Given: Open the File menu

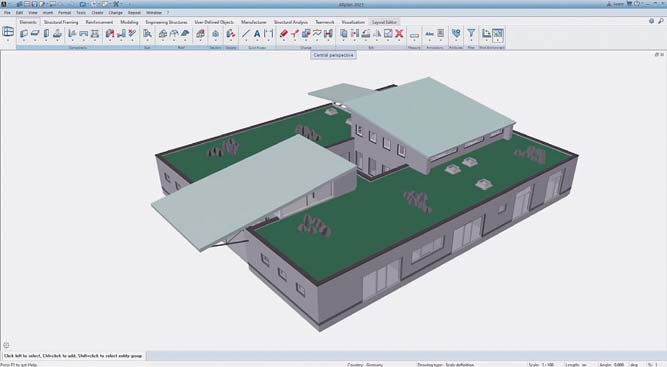Looking at the screenshot, I should coord(7,13).
